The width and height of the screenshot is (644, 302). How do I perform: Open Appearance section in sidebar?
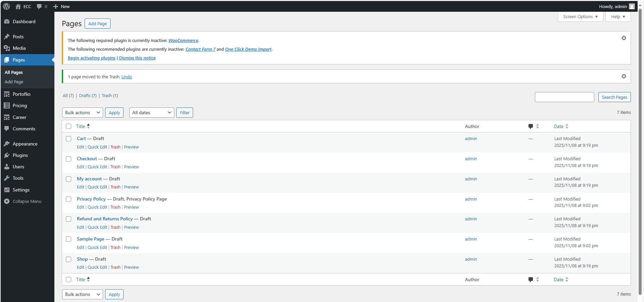(25, 144)
